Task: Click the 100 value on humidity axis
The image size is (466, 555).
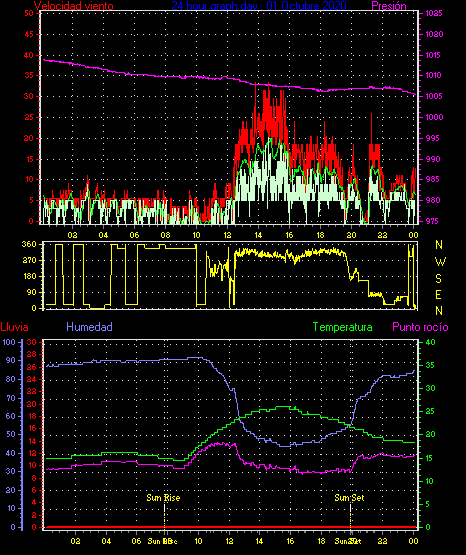Action: pos(9,342)
